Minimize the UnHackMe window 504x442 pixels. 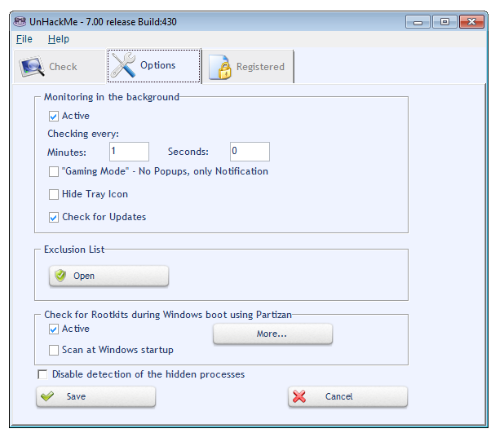tap(418, 22)
